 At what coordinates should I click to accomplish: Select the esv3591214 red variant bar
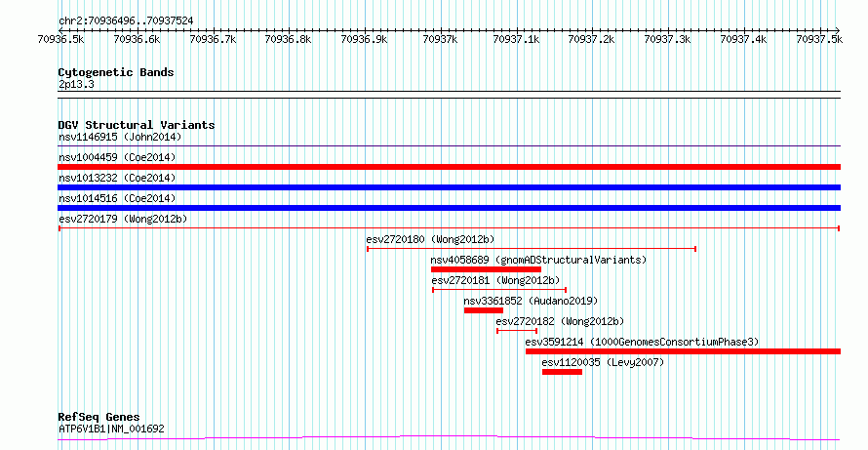pos(683,351)
